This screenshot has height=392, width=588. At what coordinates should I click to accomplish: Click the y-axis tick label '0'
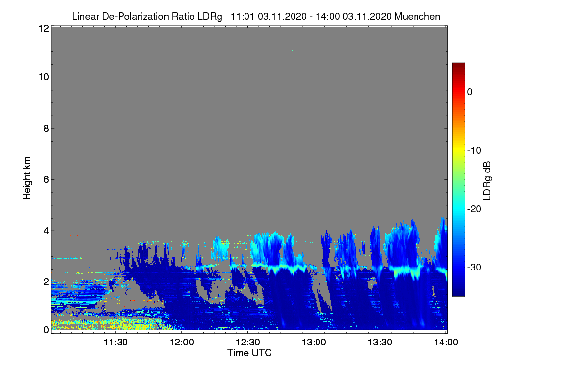pos(46,330)
